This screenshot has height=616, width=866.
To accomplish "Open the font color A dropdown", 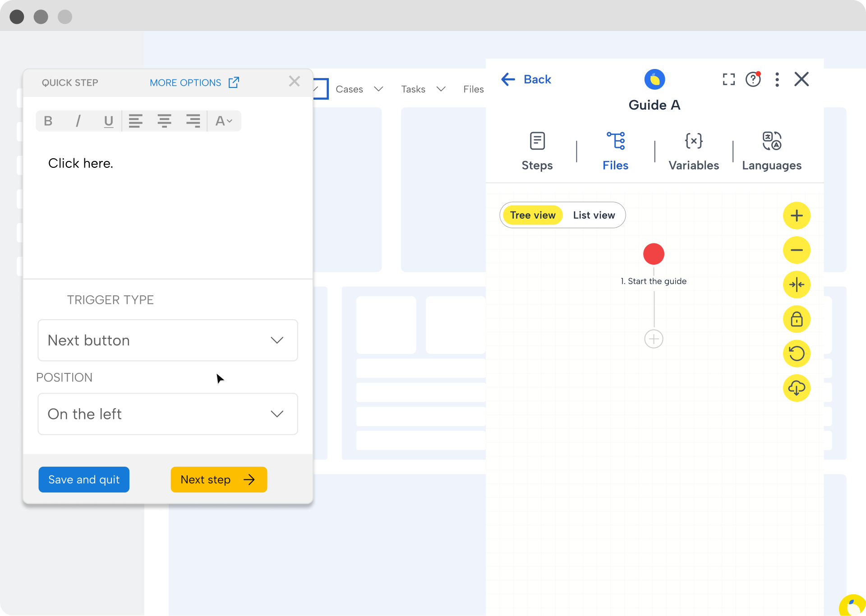I will [224, 121].
